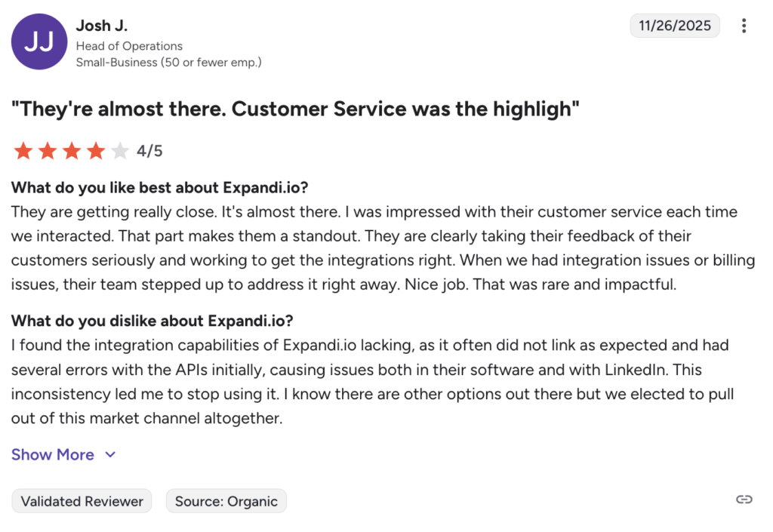Click the chevron next to Show More

tap(110, 454)
